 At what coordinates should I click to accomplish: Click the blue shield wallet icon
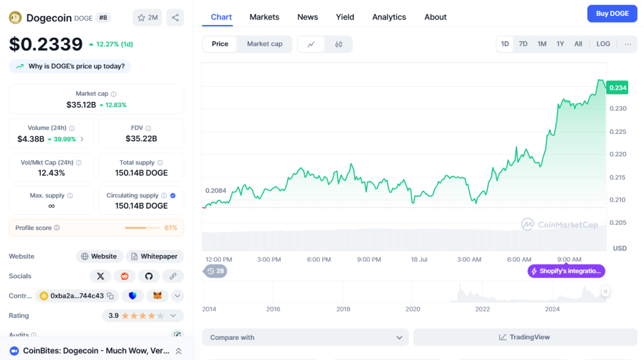pos(132,295)
